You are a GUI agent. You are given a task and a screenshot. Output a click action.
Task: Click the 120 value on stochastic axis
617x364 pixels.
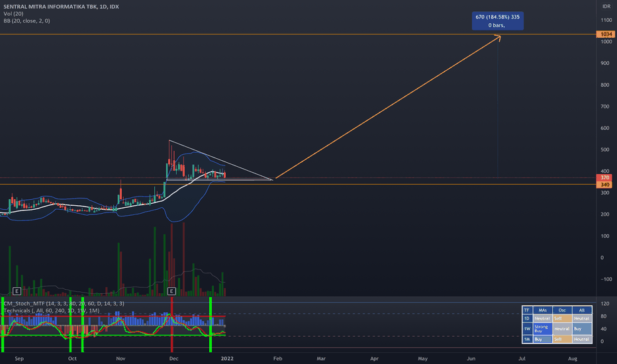tap(605, 303)
